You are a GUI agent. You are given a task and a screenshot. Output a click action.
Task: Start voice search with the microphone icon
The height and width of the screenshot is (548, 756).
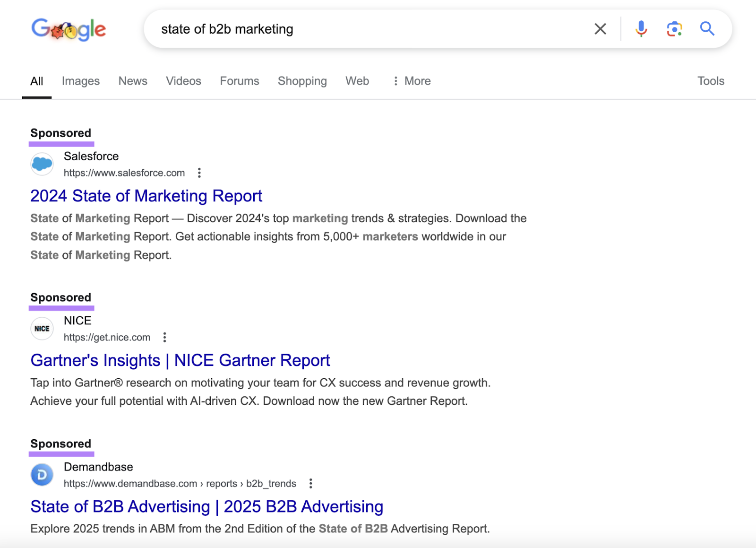click(x=641, y=29)
